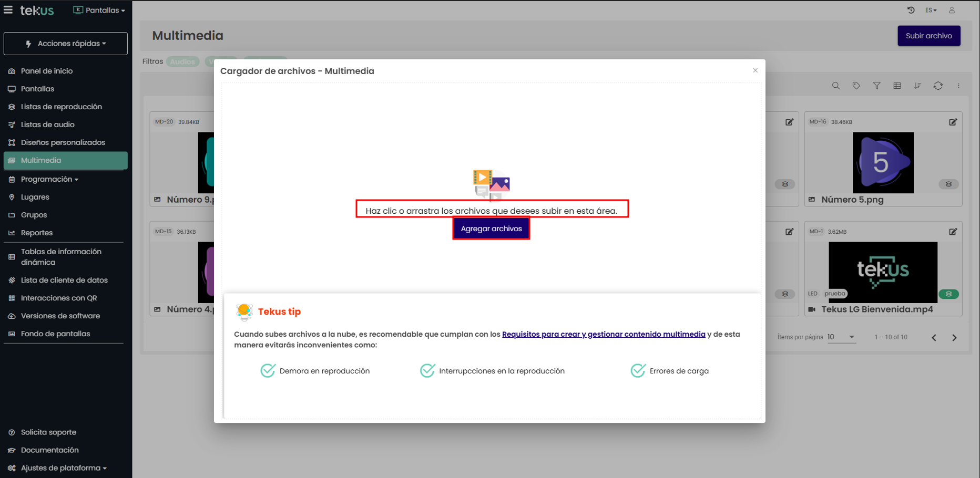This screenshot has height=478, width=980.
Task: Open the history clock icon in header
Action: tap(911, 10)
